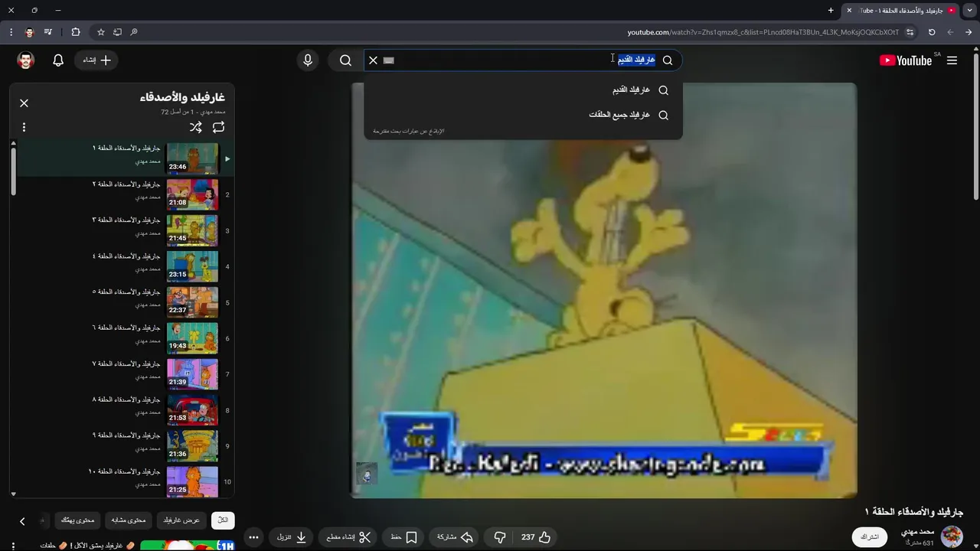Download the video with تنزيل
This screenshot has width=980, height=551.
point(292,537)
